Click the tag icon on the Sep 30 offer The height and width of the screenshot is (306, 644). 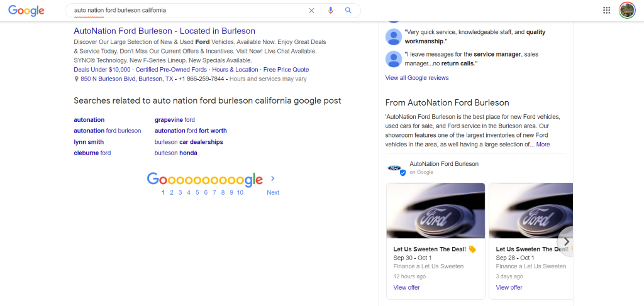point(472,249)
